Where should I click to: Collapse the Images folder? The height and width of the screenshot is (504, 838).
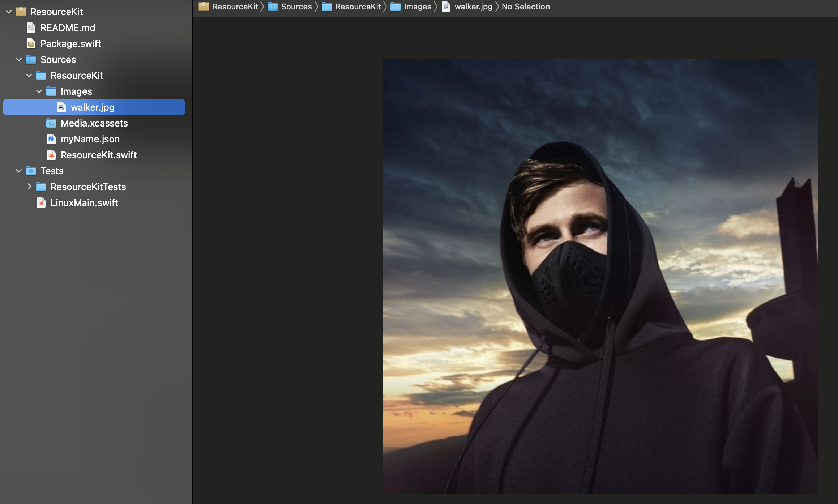click(x=39, y=91)
